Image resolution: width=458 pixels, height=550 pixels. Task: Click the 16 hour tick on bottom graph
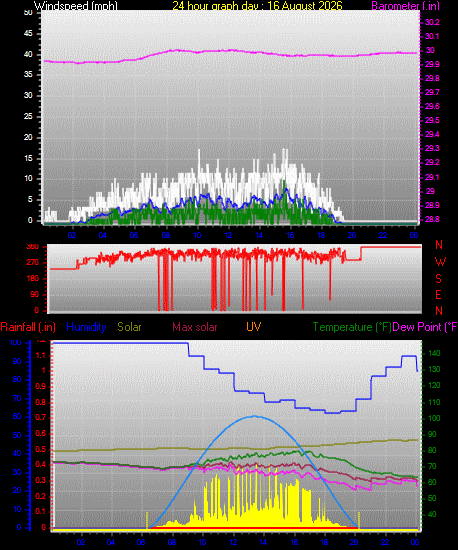pos(294,542)
